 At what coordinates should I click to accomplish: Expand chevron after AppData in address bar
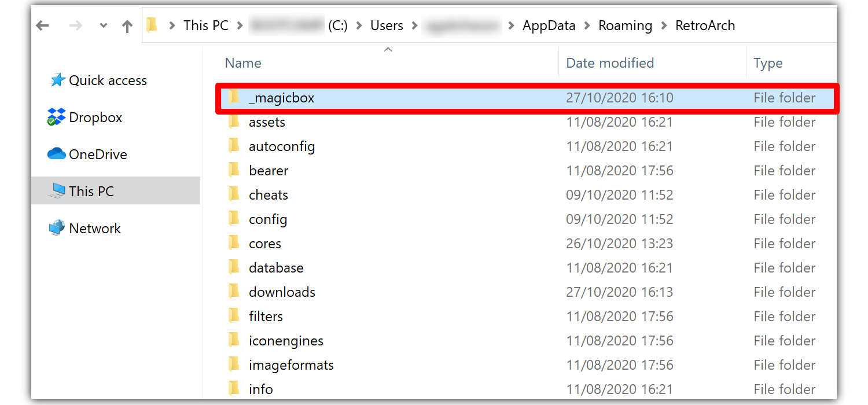[x=587, y=26]
